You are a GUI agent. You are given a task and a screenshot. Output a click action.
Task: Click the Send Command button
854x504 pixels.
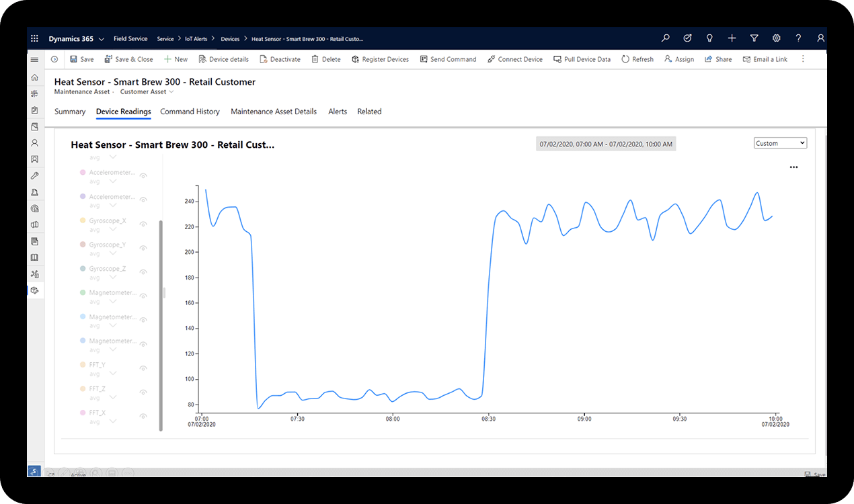tap(448, 59)
